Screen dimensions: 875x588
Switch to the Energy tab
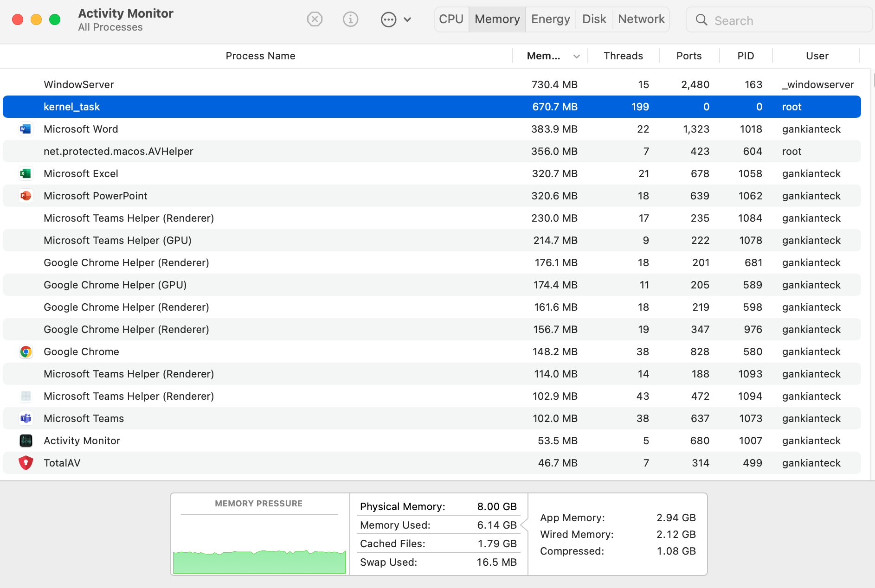coord(550,19)
